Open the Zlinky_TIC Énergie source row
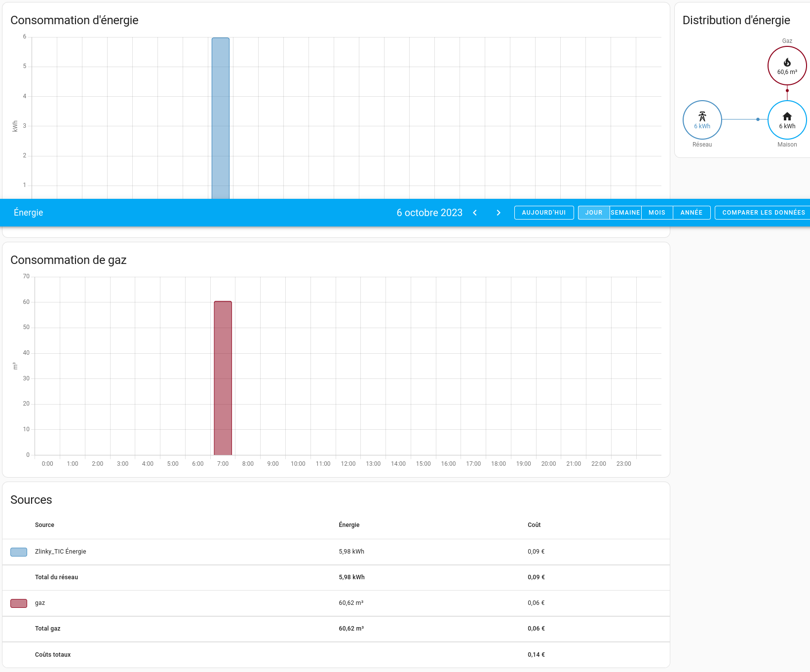 tap(60, 552)
